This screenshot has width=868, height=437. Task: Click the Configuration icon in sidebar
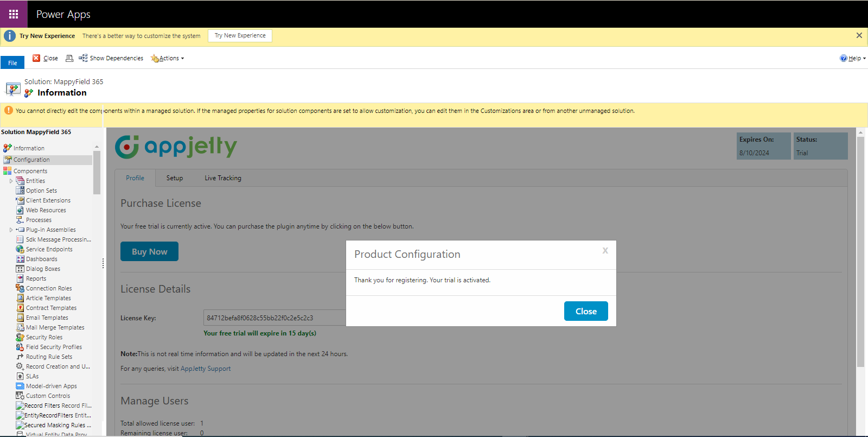tap(8, 160)
